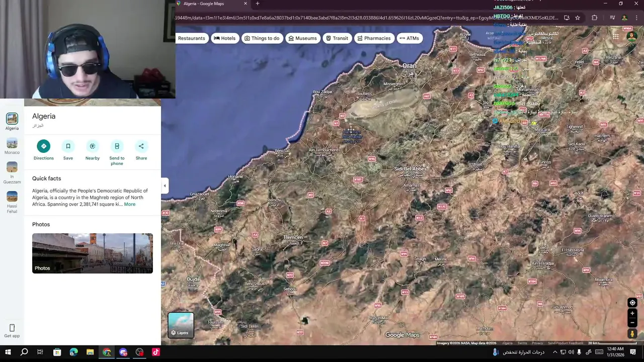
Task: Click the Privacy link on map footer
Action: point(537,343)
